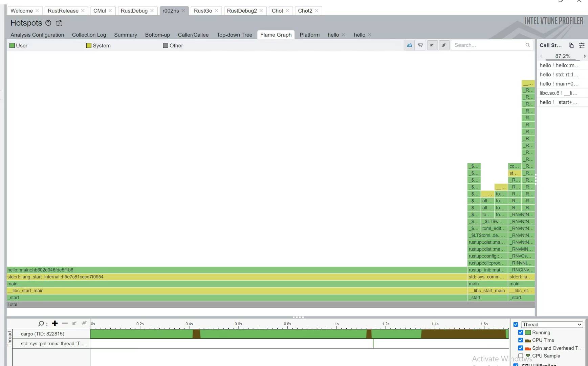Switch to the Summary tab
The width and height of the screenshot is (588, 366).
click(126, 35)
